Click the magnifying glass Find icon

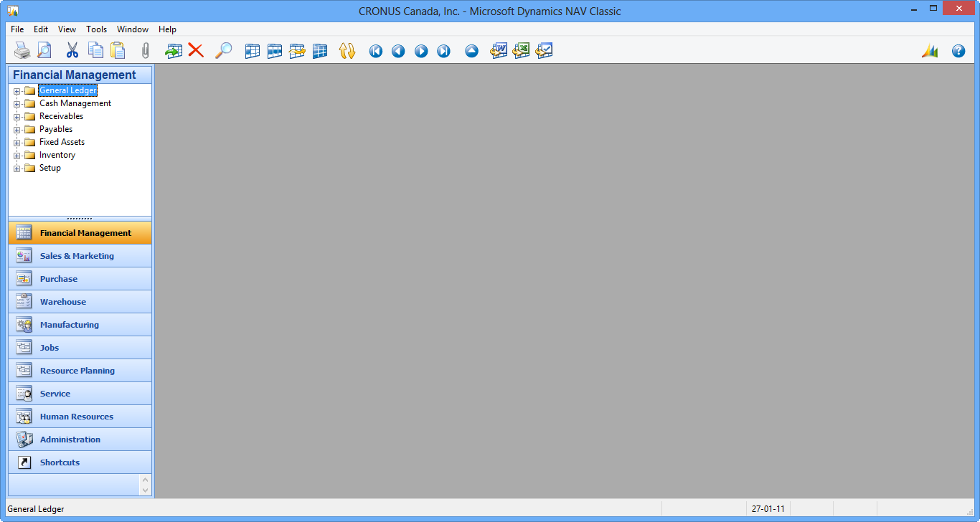[x=224, y=51]
